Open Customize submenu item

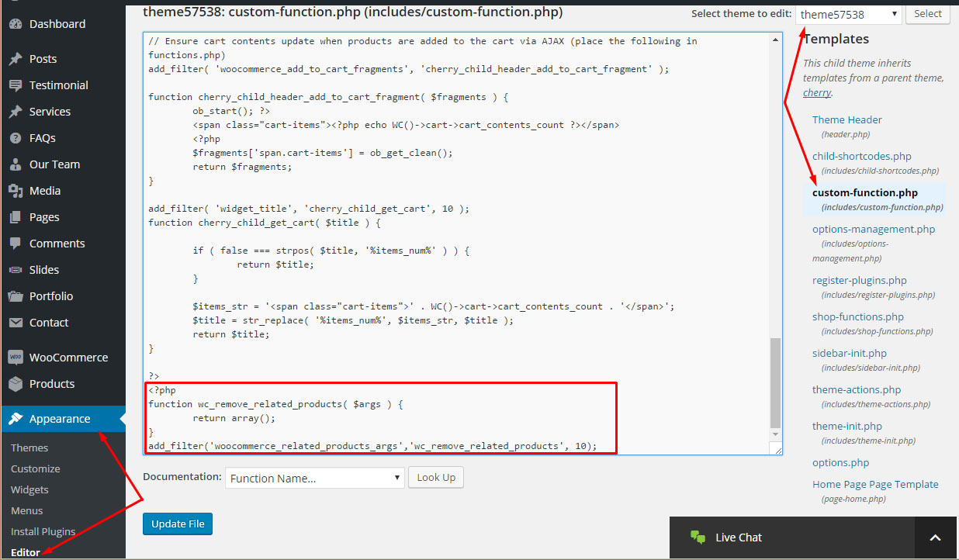(36, 468)
